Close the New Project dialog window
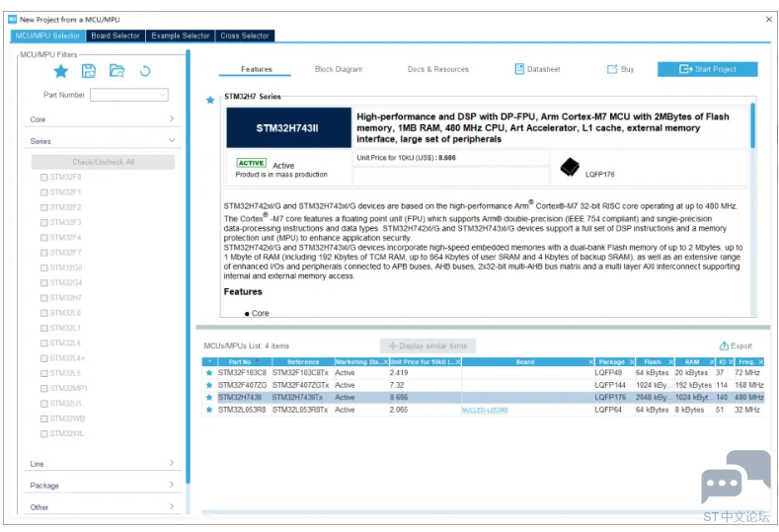 pyautogui.click(x=768, y=20)
